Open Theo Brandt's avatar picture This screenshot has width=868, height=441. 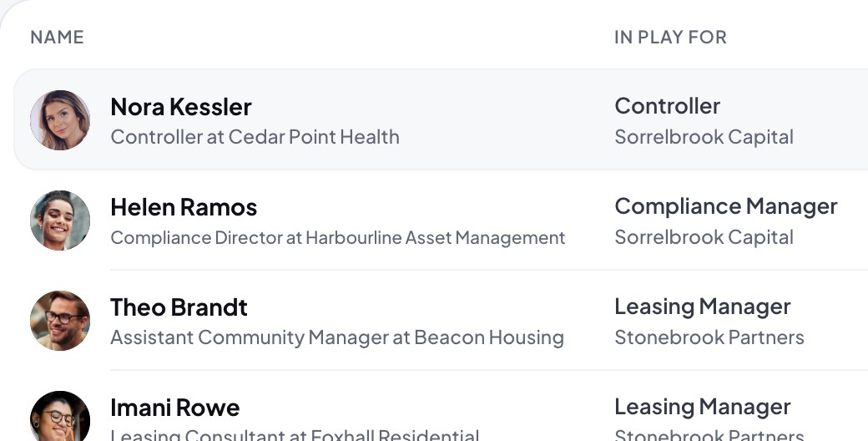pos(60,321)
